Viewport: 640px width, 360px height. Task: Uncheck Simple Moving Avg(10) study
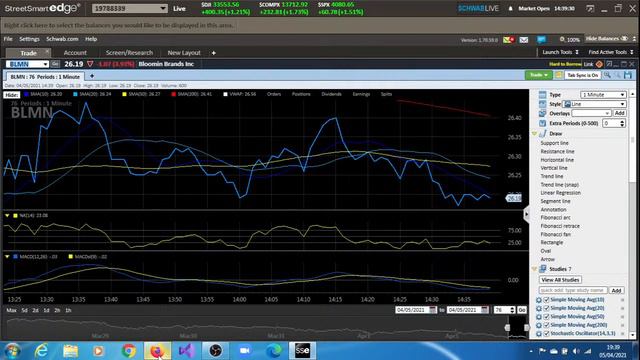click(546, 300)
